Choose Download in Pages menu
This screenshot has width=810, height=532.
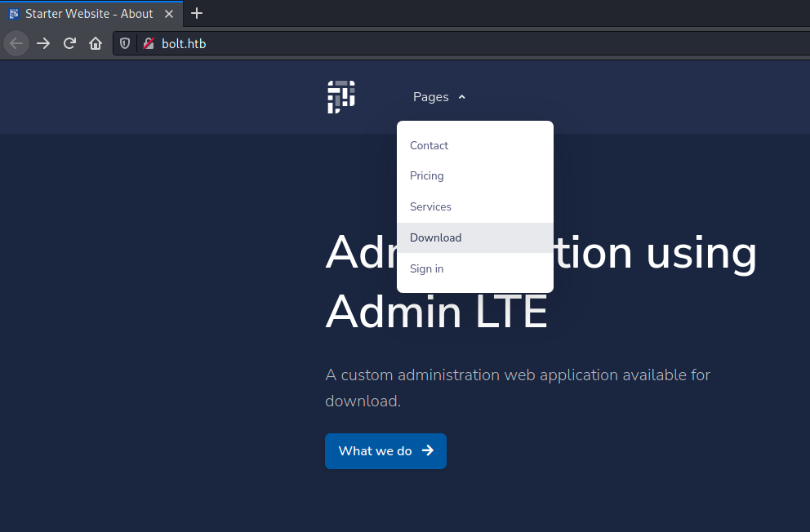tap(474, 238)
